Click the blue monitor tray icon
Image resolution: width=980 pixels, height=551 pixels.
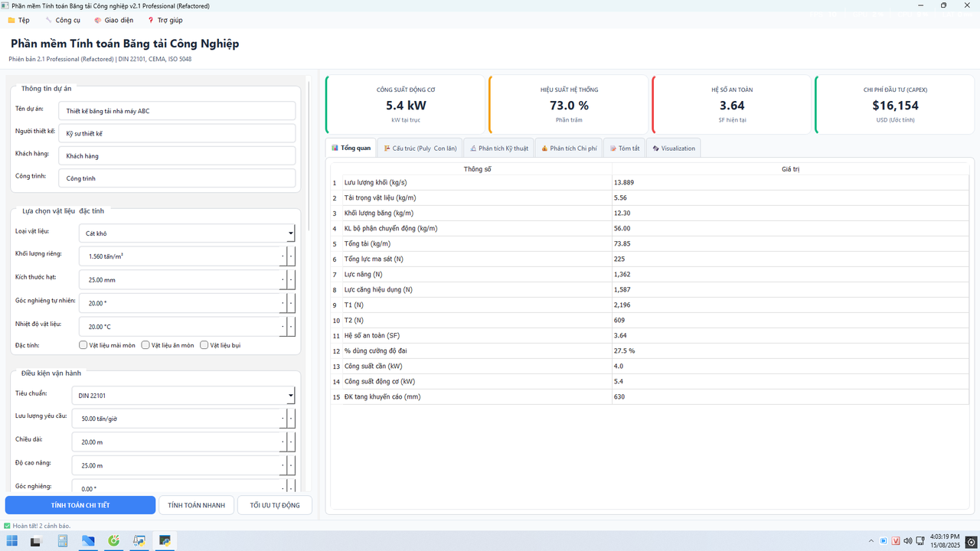point(884,541)
